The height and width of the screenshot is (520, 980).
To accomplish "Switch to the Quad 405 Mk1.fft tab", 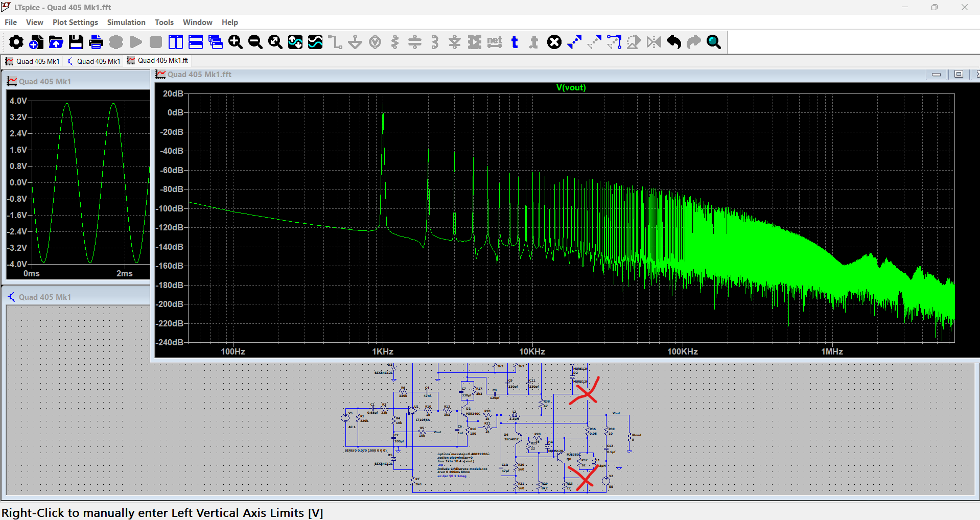I will 158,61.
